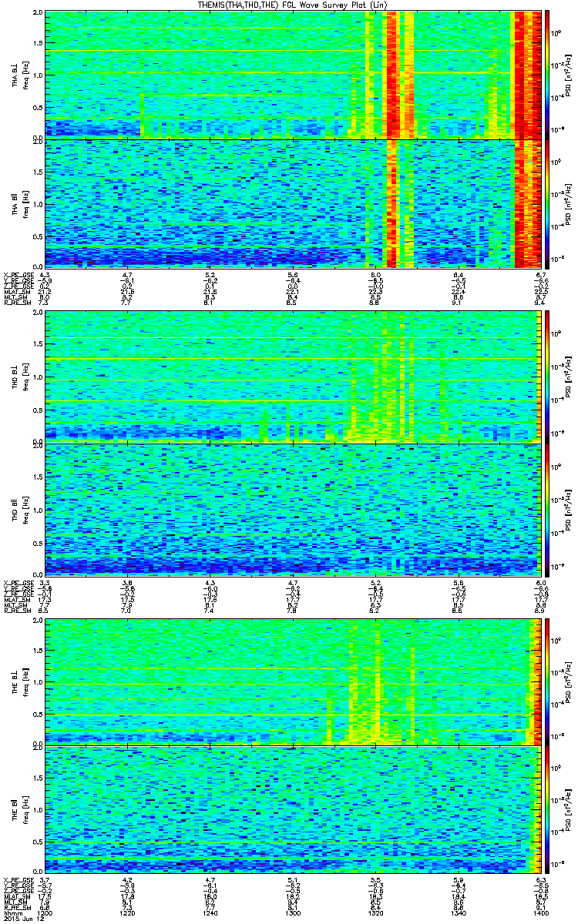Click inside the THE BL spectrogram panel

(x=294, y=681)
